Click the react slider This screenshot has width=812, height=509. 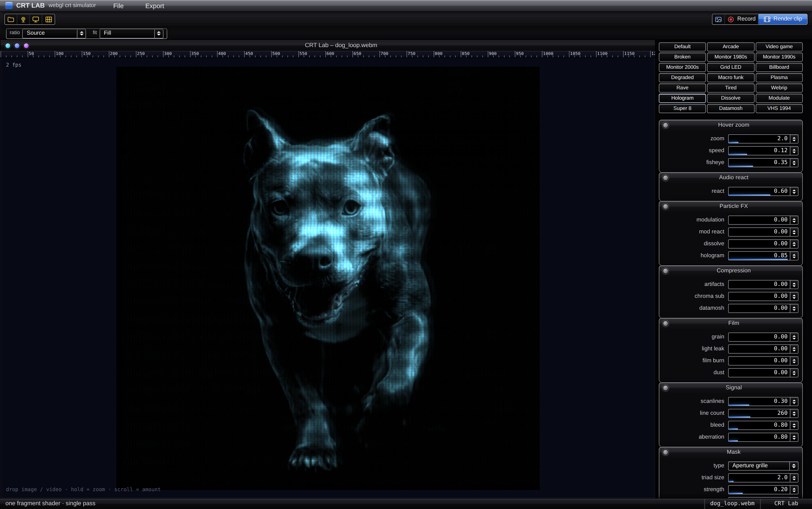pos(759,191)
